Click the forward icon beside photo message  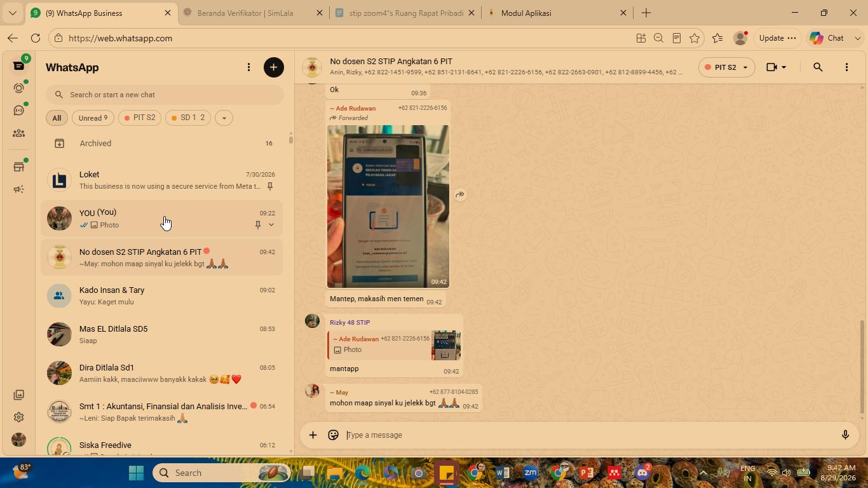460,195
